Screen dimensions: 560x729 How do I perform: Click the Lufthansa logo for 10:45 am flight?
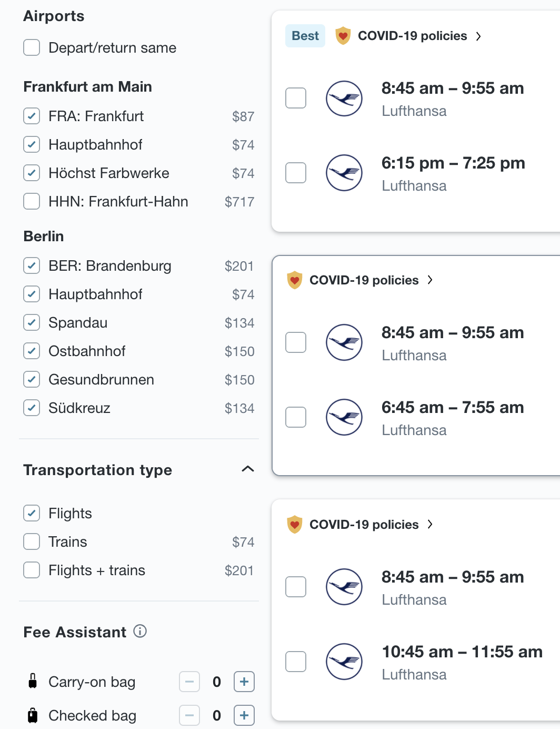tap(344, 662)
